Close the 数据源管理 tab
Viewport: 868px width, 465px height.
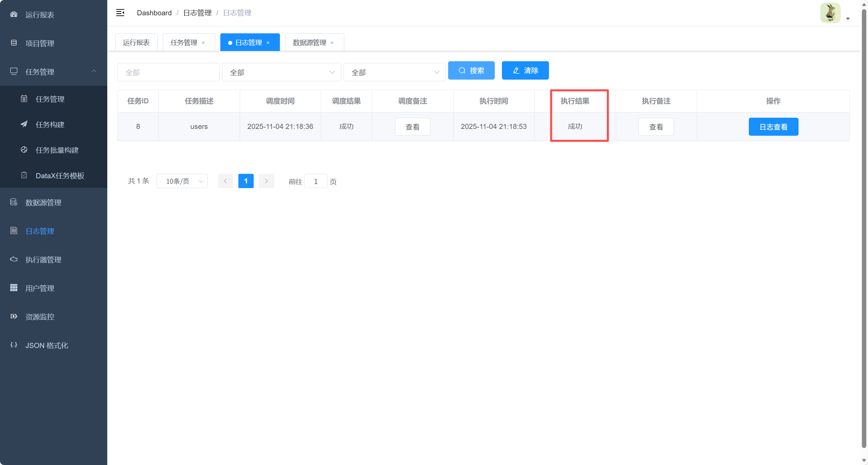click(x=332, y=43)
